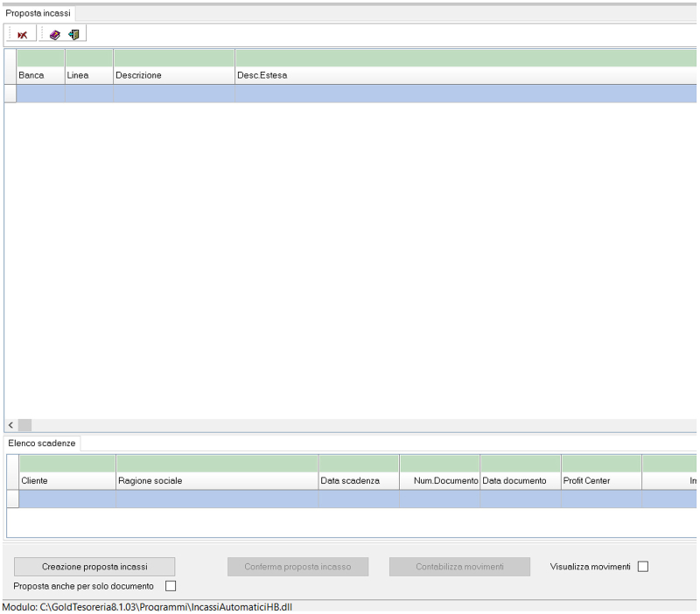Click the Conferma proposta incasso button
This screenshot has width=700, height=614.
(x=297, y=567)
